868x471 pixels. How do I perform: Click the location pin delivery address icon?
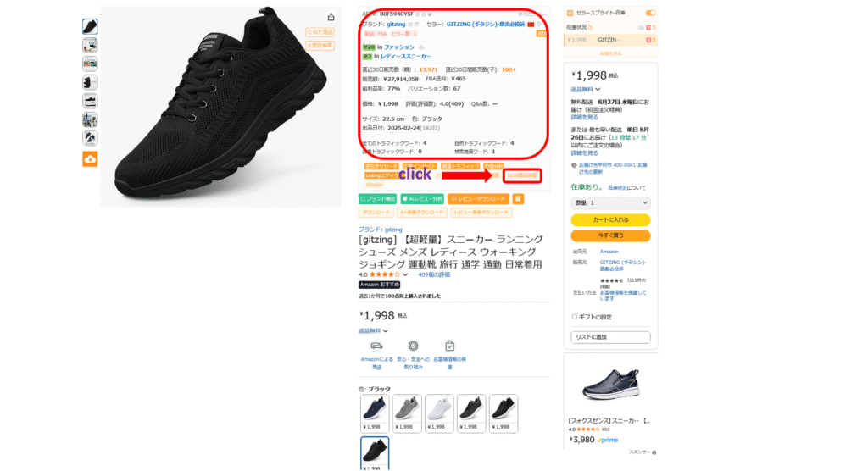click(574, 165)
